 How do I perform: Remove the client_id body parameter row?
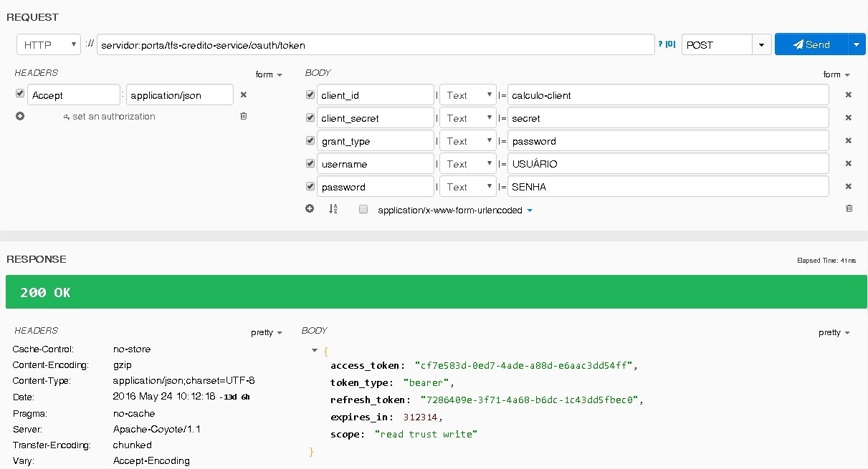(849, 95)
